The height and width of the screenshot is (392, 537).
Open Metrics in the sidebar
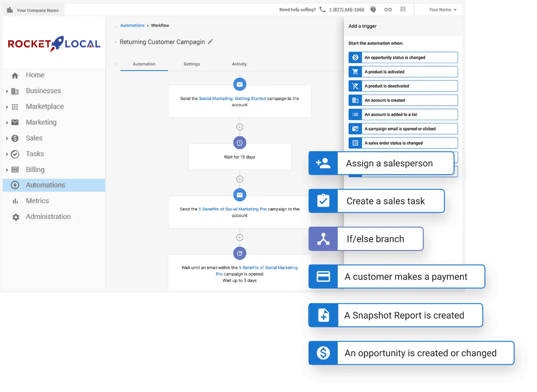pyautogui.click(x=37, y=201)
